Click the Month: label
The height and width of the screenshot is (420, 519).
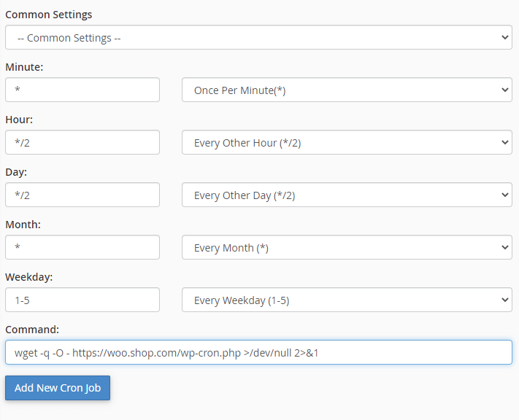tap(23, 225)
